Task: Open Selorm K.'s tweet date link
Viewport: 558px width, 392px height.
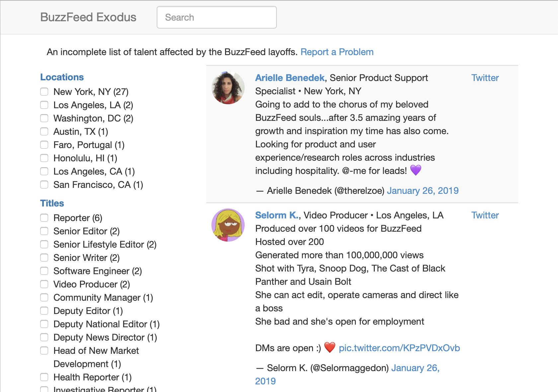Action: 415,368
